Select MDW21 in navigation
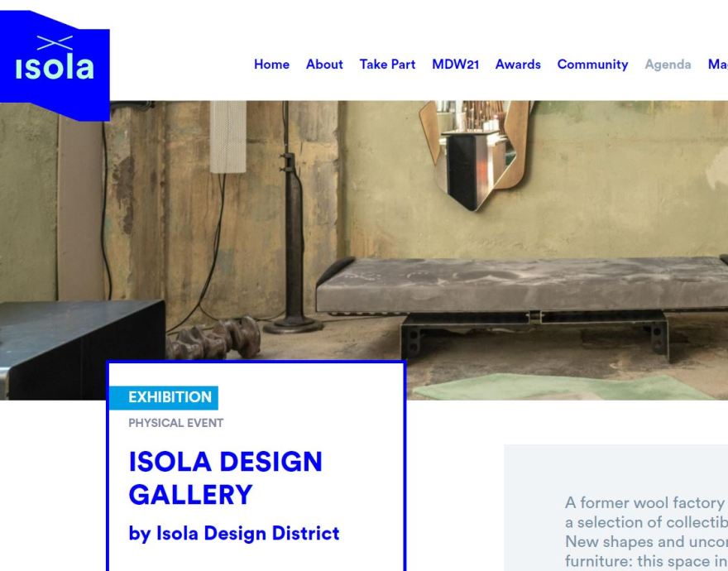 [x=455, y=65]
